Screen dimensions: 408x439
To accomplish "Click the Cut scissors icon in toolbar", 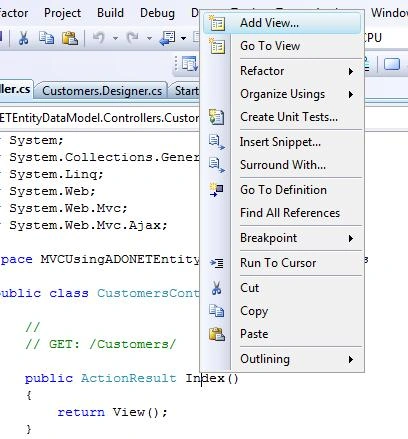I will click(23, 38).
